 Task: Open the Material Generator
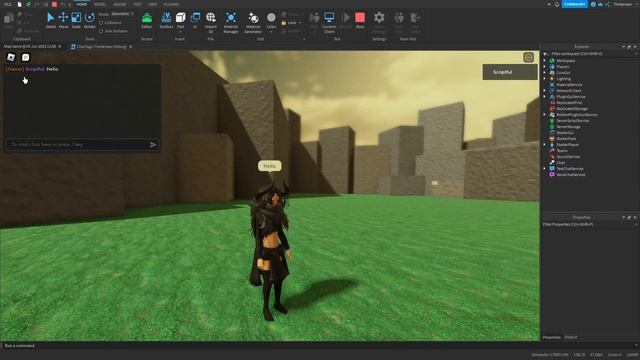(x=253, y=22)
